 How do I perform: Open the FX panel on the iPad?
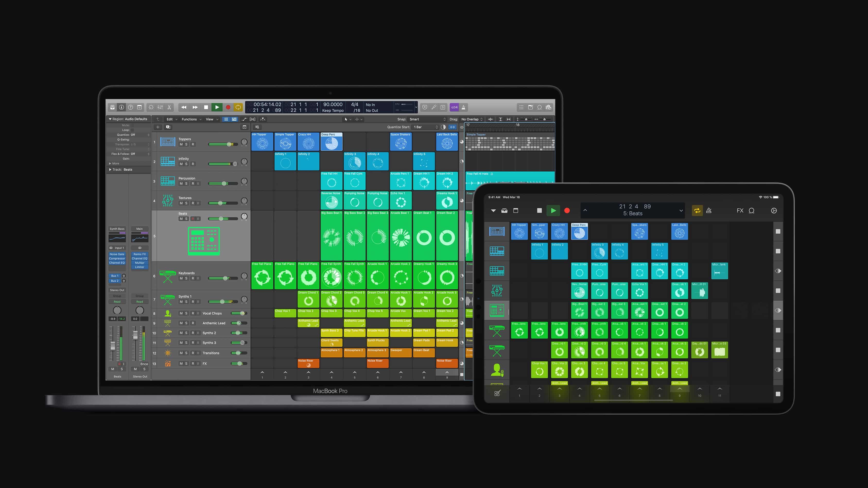click(x=740, y=210)
